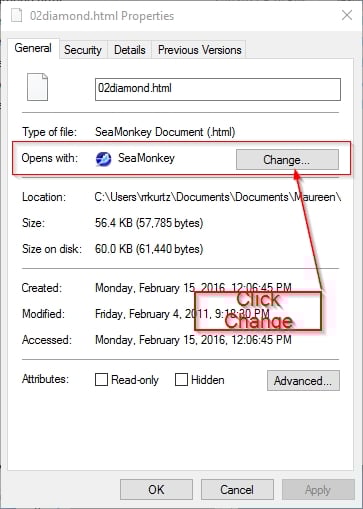Select the Previous Versions tab
This screenshot has width=363, height=509.
(199, 50)
